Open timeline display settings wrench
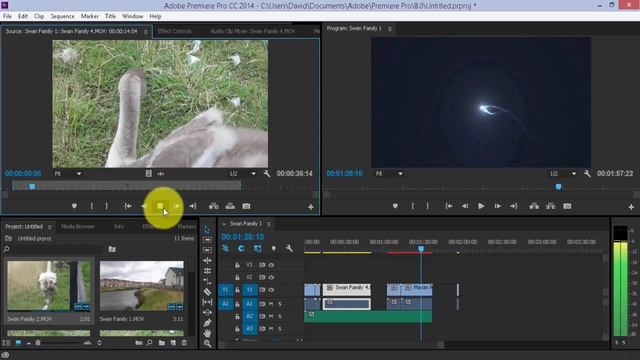 click(x=289, y=248)
